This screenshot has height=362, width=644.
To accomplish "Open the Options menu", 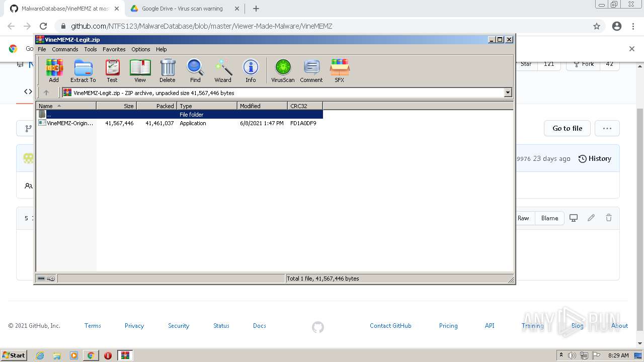I will pyautogui.click(x=141, y=49).
